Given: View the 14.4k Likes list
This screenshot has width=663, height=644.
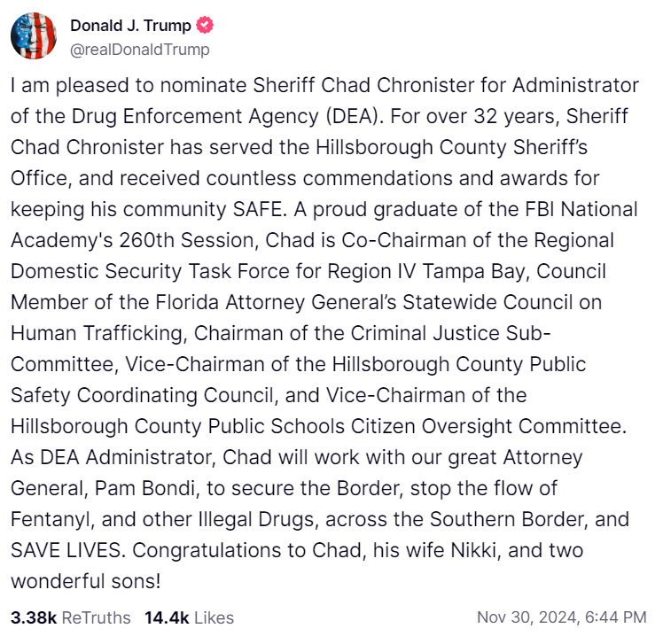Looking at the screenshot, I should point(189,617).
